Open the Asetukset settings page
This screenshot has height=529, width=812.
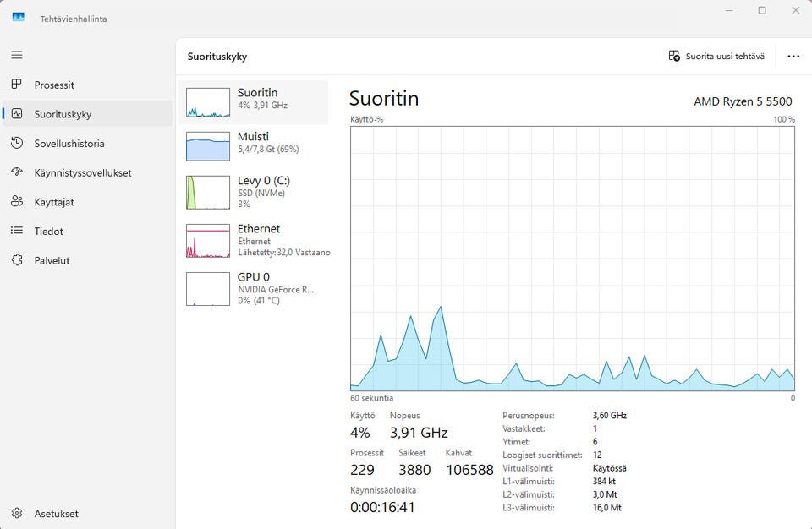(87, 514)
